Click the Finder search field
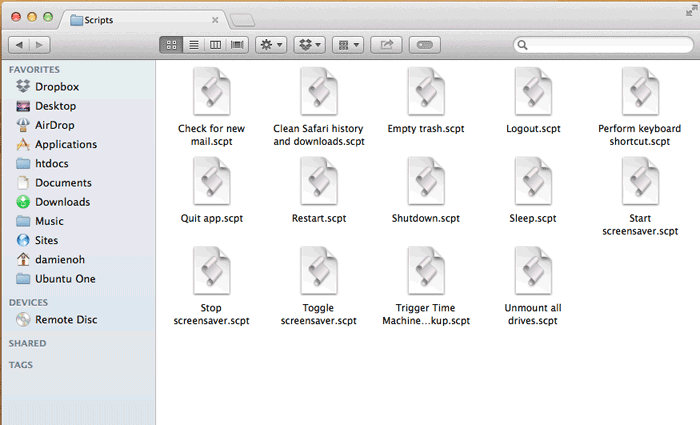 coord(604,45)
